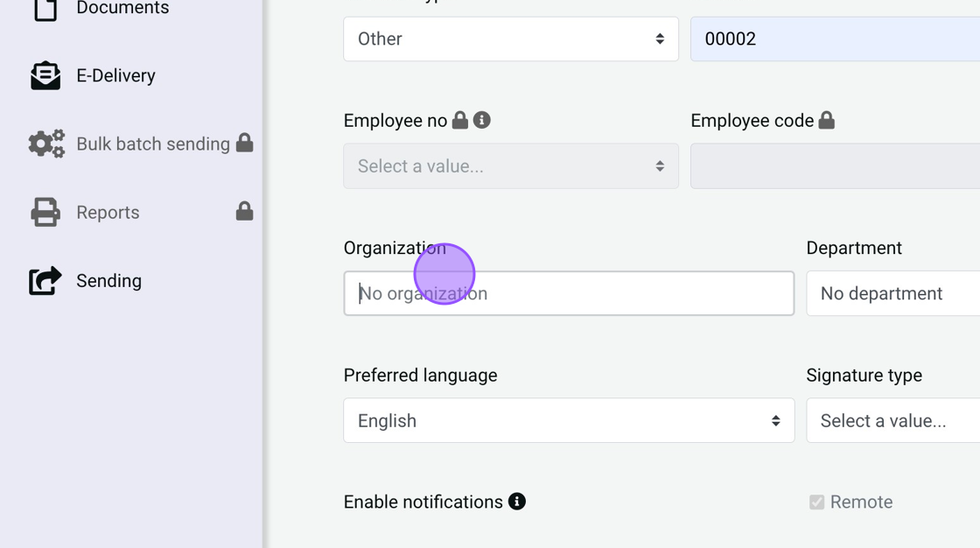
Task: Open E-Delivery from the sidebar
Action: coord(115,76)
